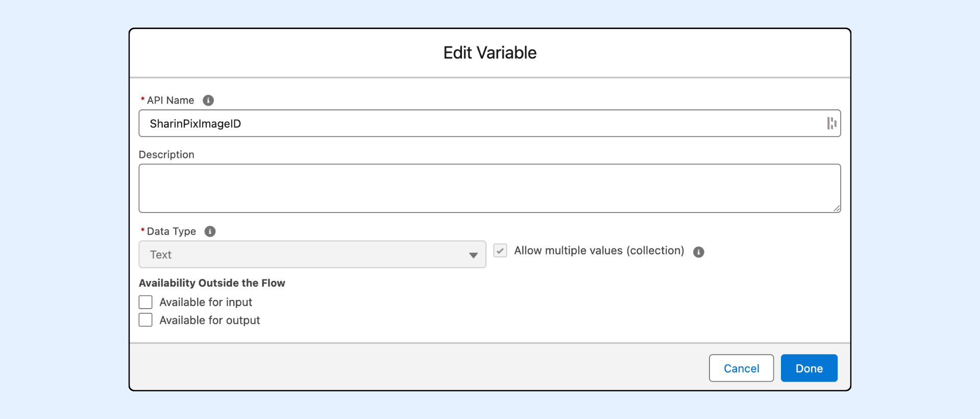The width and height of the screenshot is (980, 419).
Task: Click the Description field label
Action: click(166, 155)
